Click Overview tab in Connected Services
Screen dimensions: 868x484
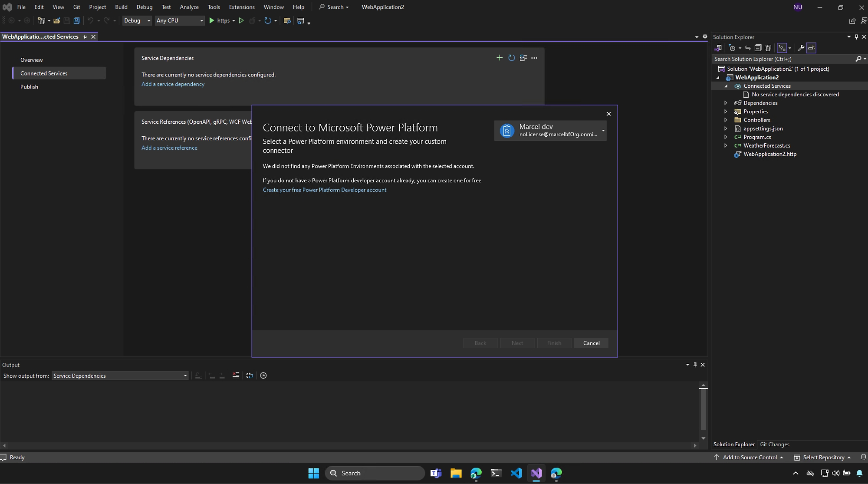(32, 59)
